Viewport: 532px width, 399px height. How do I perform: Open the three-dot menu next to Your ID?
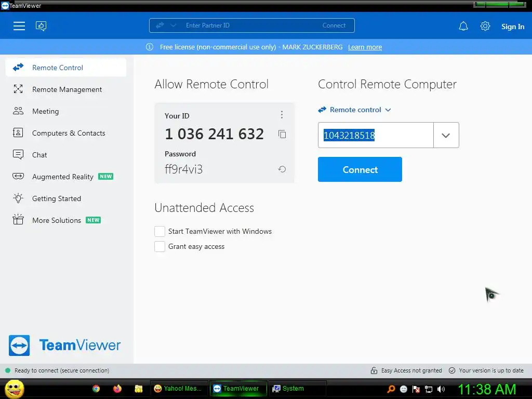point(282,115)
